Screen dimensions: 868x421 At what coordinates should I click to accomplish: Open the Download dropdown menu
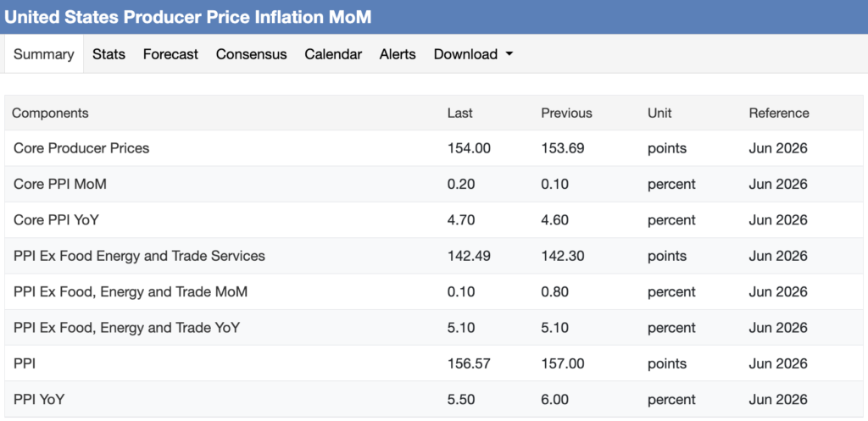(x=473, y=54)
